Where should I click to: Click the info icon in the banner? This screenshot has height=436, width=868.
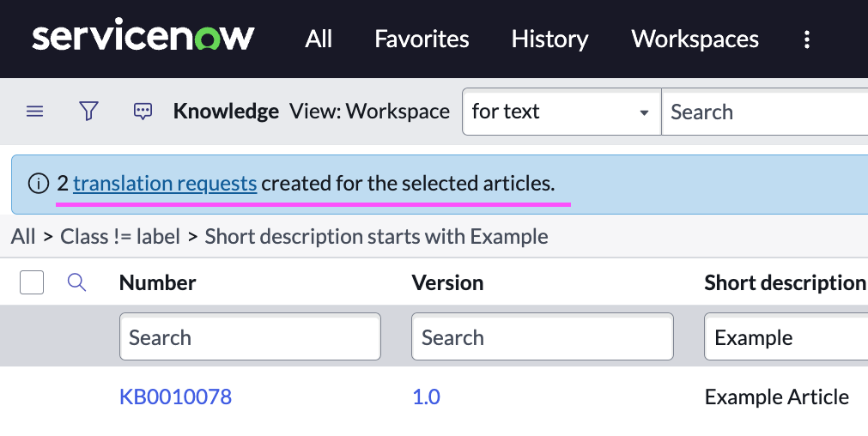(x=39, y=184)
